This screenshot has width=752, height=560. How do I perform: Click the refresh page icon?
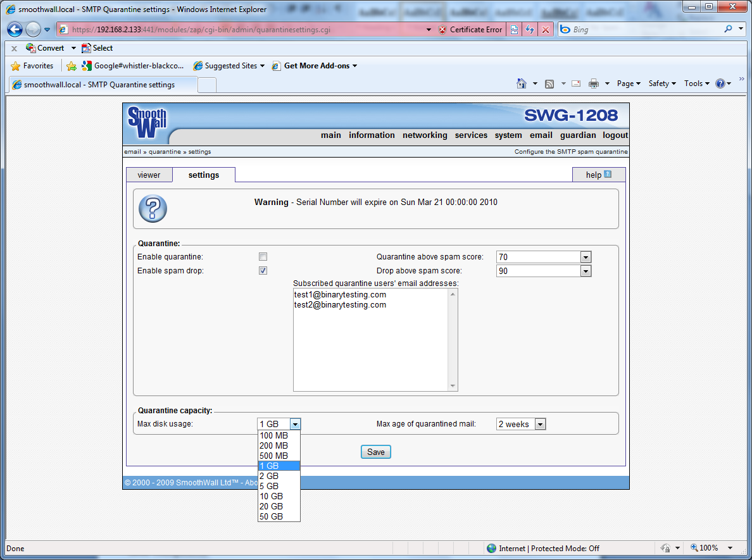529,30
